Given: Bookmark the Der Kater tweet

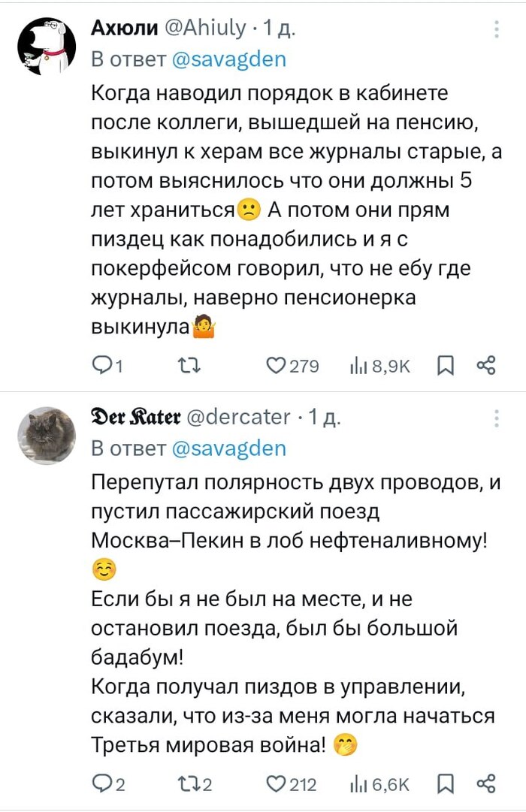Looking at the screenshot, I should click(446, 784).
